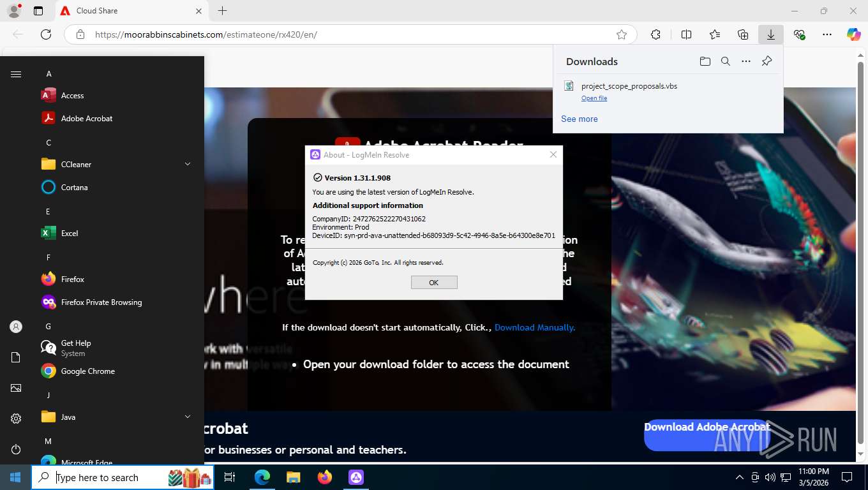Open Pictures from Start sidebar

click(x=16, y=388)
